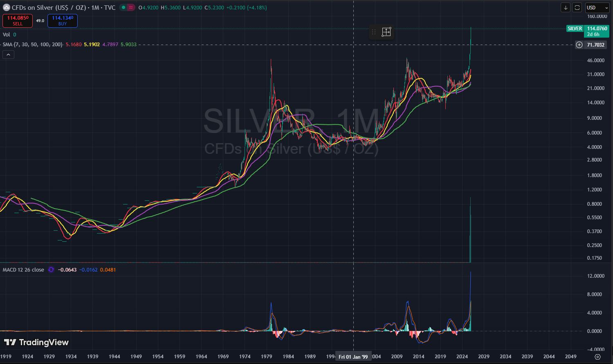Click the 46.0000 price scale label
This screenshot has height=364, width=613.
[x=595, y=61]
